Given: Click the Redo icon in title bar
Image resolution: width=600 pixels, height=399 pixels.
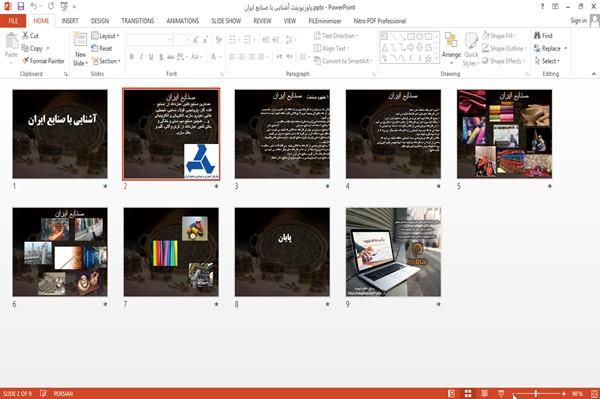Looking at the screenshot, I should click(x=51, y=6).
